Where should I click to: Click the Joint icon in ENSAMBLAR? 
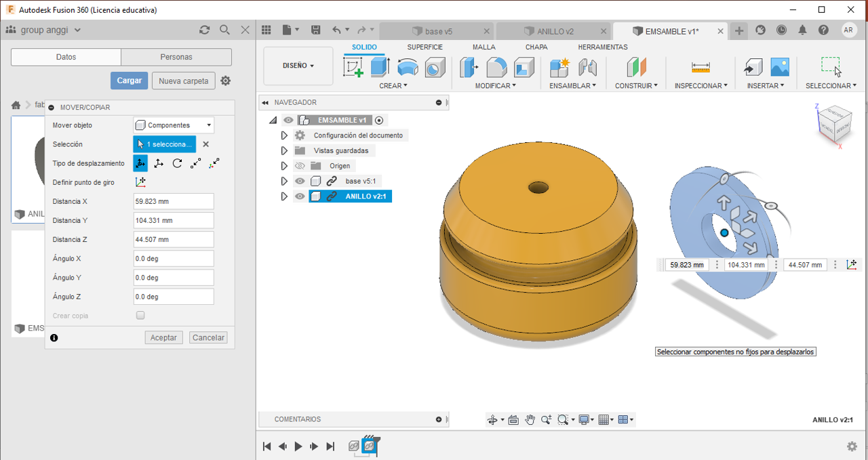point(587,67)
